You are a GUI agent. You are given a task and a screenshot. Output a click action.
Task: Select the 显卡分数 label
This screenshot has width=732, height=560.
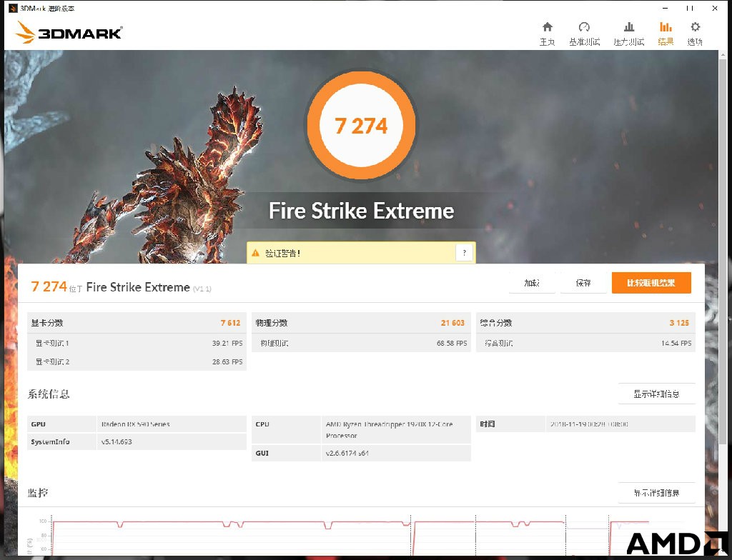coord(47,323)
